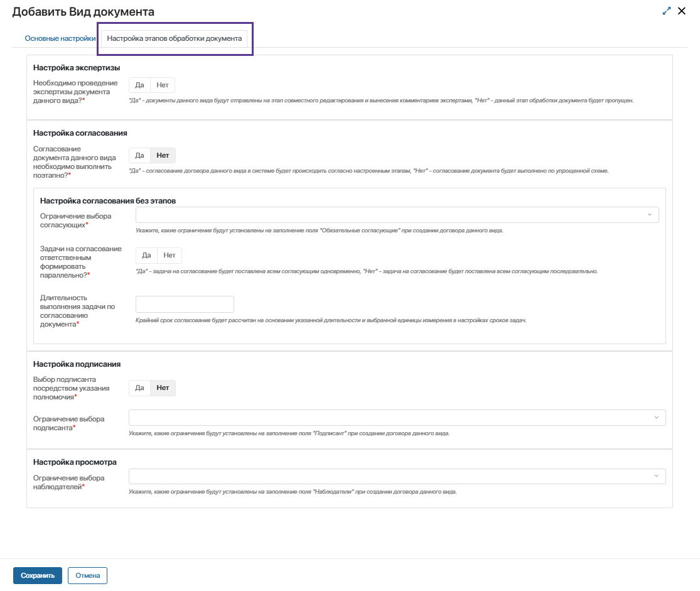
Task: Click chevron arrow in согласующих restriction field
Action: click(x=650, y=215)
